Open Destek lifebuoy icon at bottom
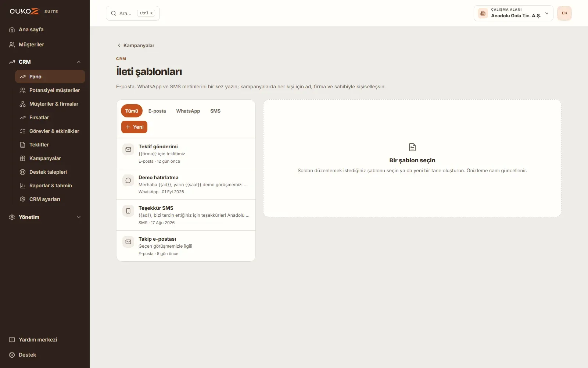Viewport: 588px width, 368px height. [x=12, y=355]
